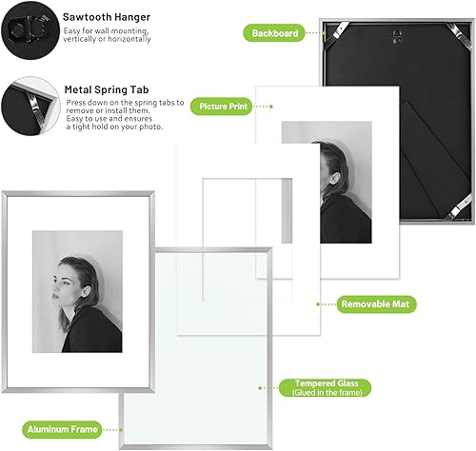Click the assembled silver framed portrait

(x=78, y=292)
